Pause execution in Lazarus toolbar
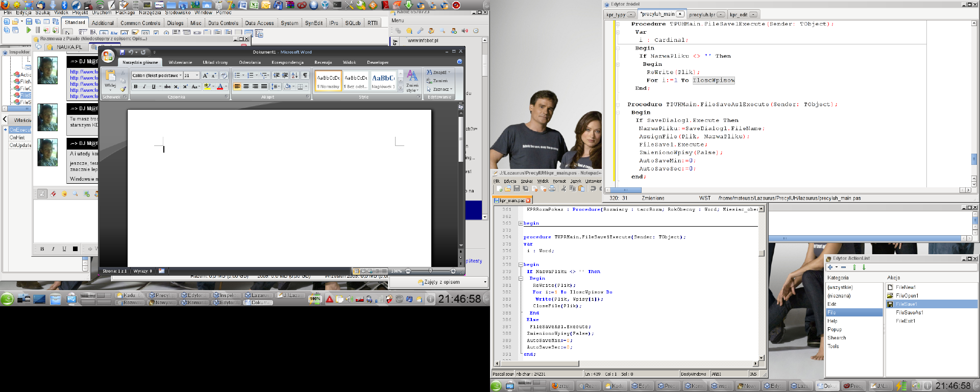This screenshot has height=392, width=980. click(x=38, y=30)
